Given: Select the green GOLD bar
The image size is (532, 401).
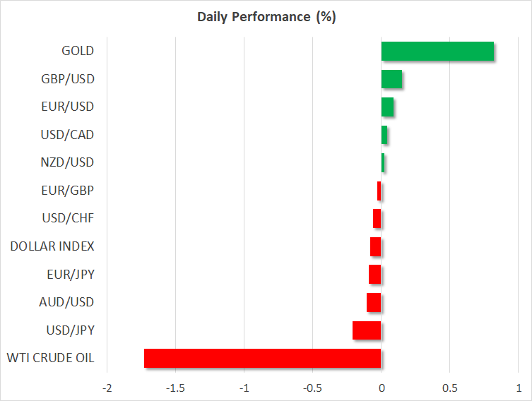Looking at the screenshot, I should click(x=437, y=52).
